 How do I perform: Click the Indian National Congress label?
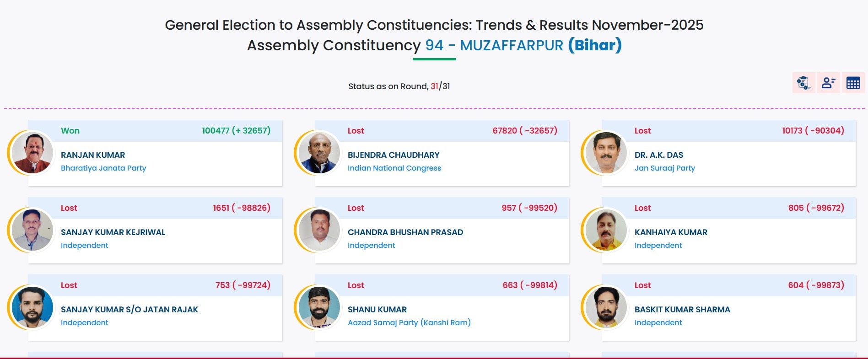[394, 168]
